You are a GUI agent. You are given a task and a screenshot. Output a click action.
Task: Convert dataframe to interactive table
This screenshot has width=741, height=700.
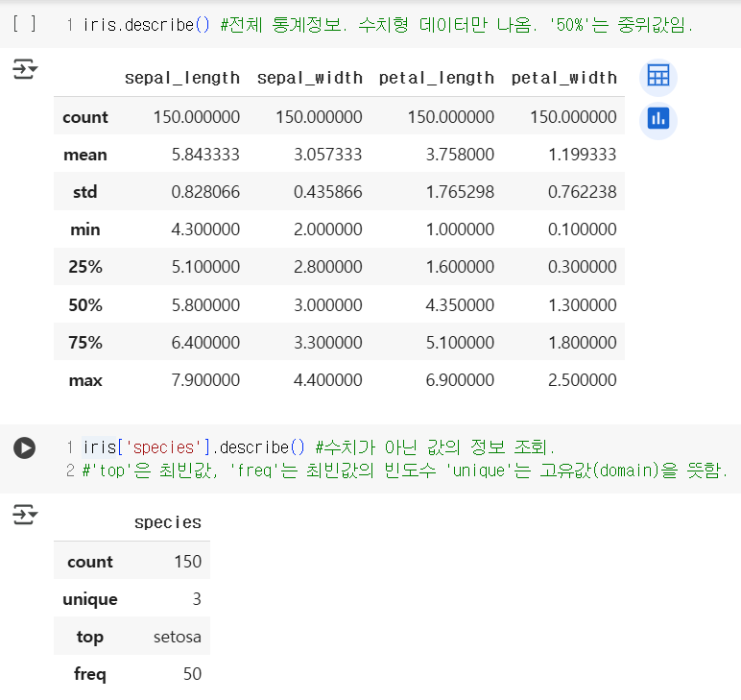pyautogui.click(x=658, y=76)
